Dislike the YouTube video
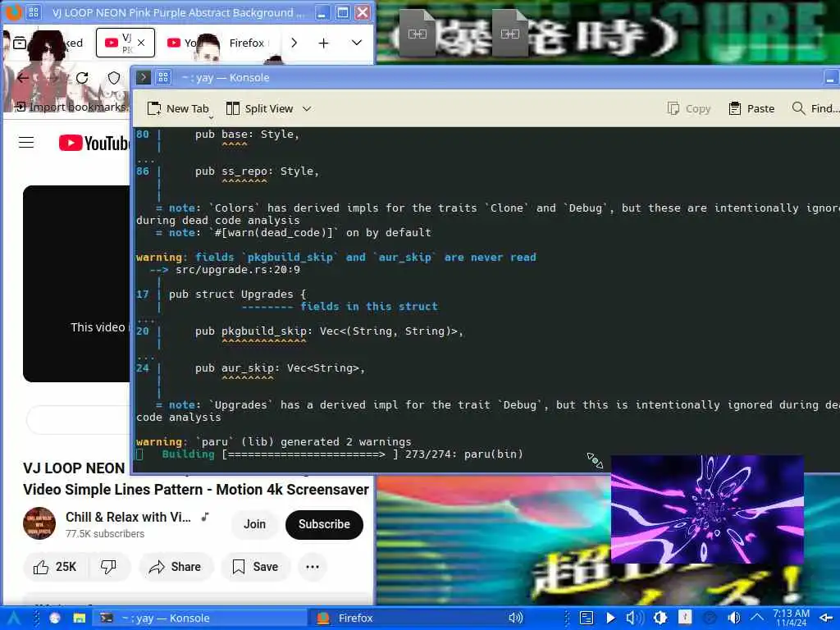The width and height of the screenshot is (840, 630). [109, 567]
